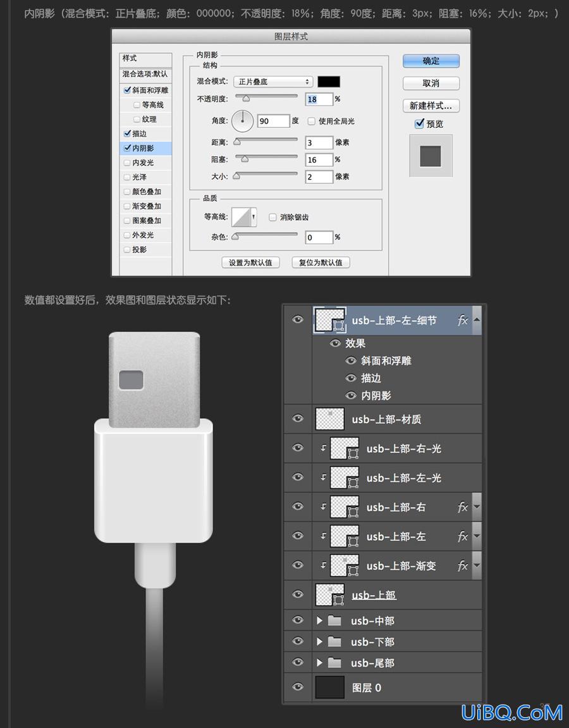Uncheck 斜面和浮雕 style checkbox
569x728 pixels.
[x=127, y=90]
